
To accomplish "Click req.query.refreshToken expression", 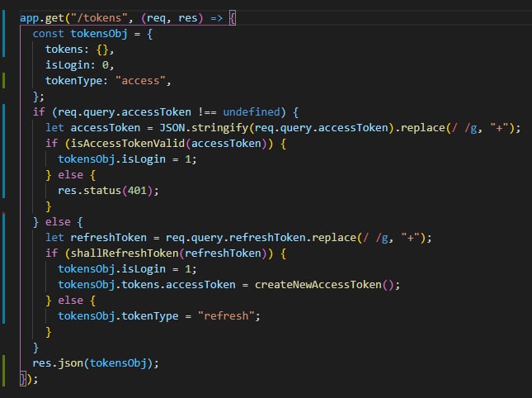I will tap(235, 237).
